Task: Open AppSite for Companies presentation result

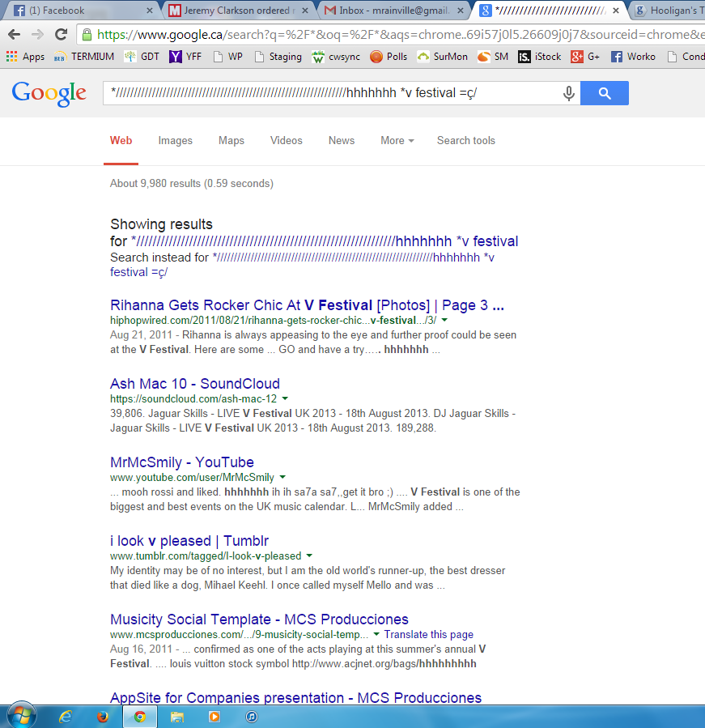Action: tap(295, 697)
